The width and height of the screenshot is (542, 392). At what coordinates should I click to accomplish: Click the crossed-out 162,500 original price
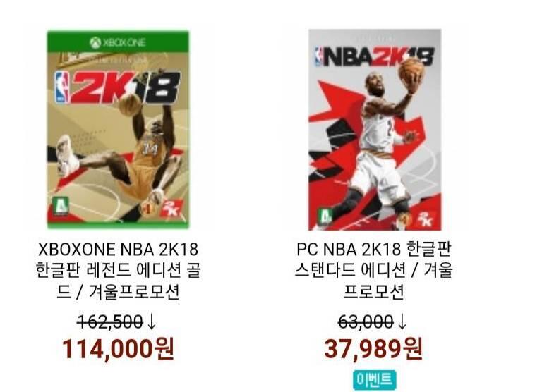[110, 322]
